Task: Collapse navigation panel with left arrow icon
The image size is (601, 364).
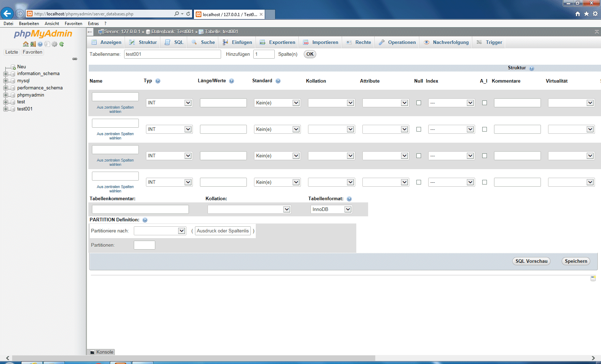Action: (90, 32)
